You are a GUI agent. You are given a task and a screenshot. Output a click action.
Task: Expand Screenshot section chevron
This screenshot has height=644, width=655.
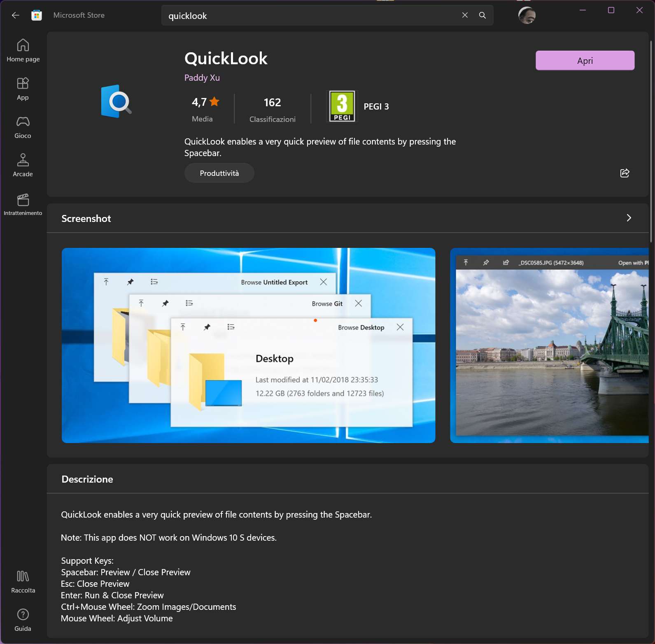(629, 218)
